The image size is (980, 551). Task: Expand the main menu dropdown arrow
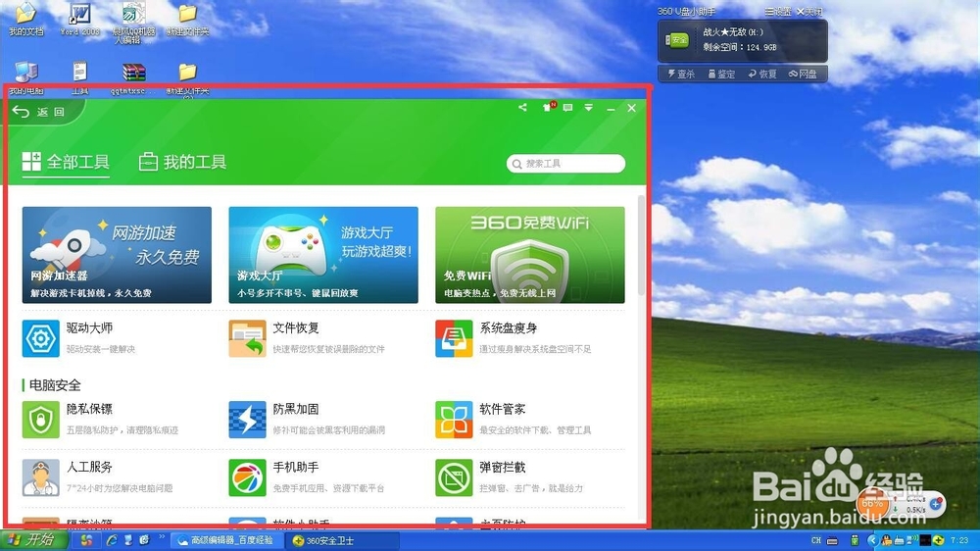[589, 108]
